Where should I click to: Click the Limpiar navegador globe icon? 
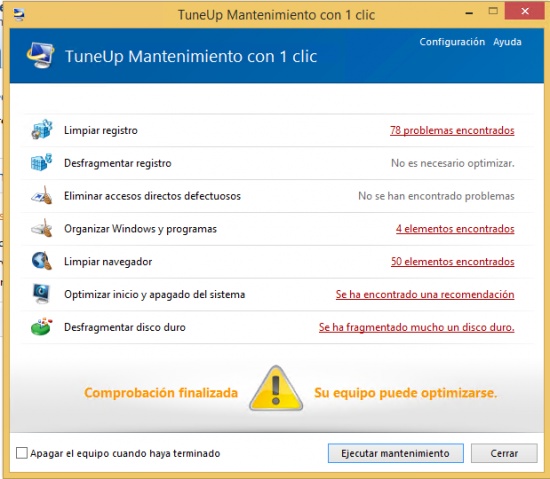click(41, 261)
